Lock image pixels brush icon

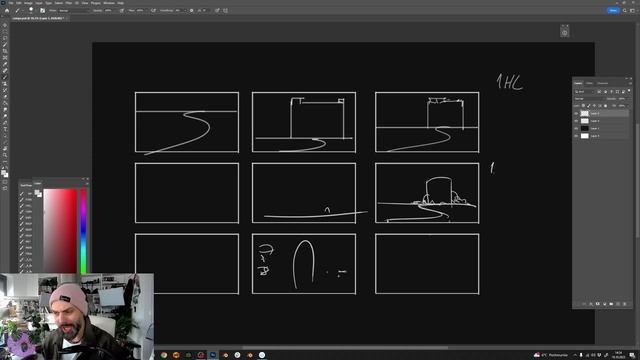[x=589, y=106]
